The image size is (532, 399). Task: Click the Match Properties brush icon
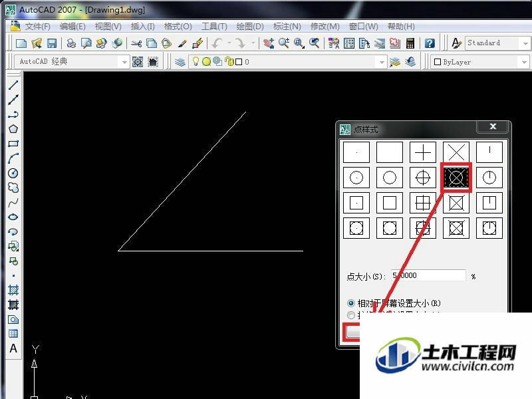pos(182,43)
